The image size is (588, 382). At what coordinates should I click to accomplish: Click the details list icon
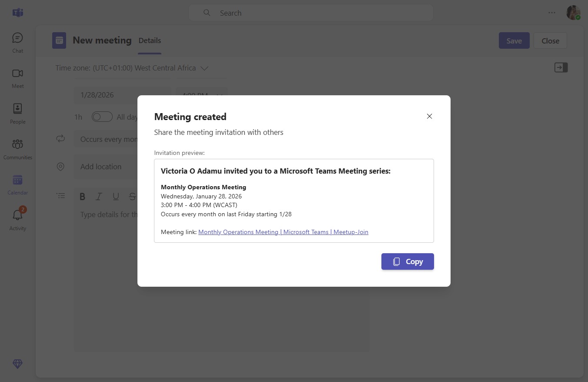(61, 196)
